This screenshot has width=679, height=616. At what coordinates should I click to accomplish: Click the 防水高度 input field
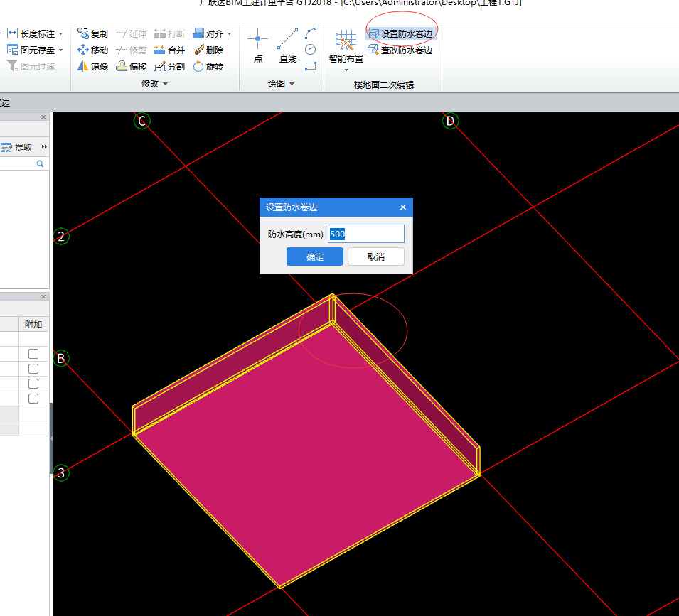[x=366, y=234]
